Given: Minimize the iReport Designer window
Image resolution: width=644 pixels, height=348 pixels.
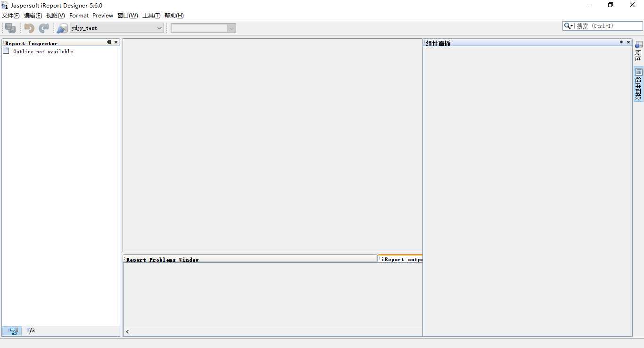Looking at the screenshot, I should click(x=589, y=5).
